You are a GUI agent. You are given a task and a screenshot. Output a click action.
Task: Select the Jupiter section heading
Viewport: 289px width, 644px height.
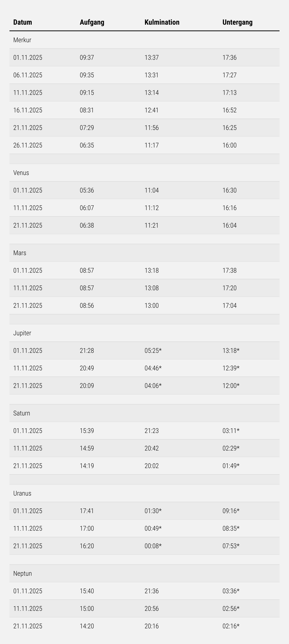(x=22, y=333)
